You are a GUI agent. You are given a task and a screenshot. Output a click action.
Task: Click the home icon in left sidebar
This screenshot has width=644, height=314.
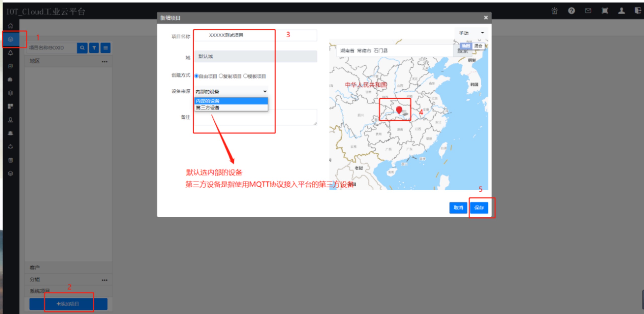point(10,26)
